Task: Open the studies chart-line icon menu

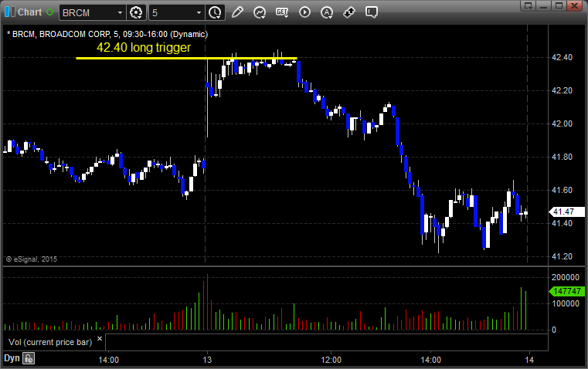Action: (260, 12)
